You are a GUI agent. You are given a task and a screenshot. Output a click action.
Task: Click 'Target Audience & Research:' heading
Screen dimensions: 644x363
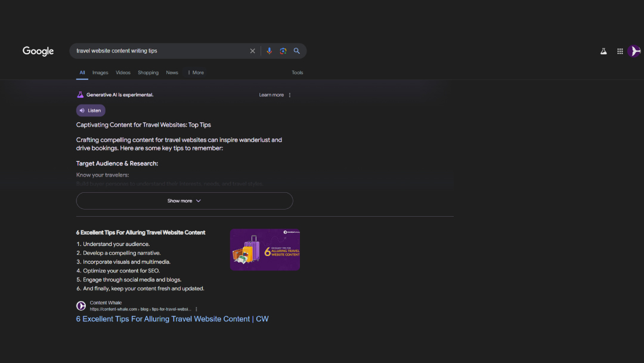coord(117,164)
